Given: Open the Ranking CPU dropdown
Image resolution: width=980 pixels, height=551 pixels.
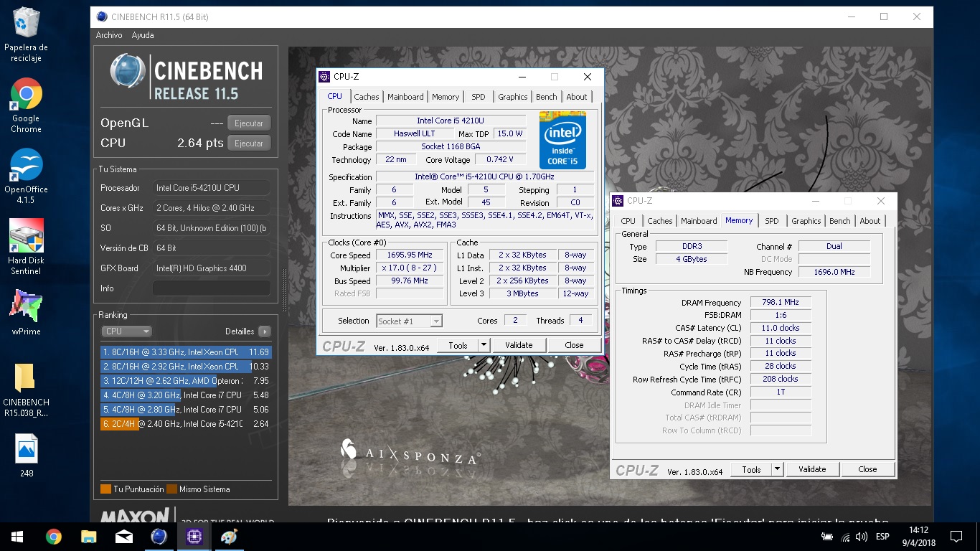Looking at the screenshot, I should (126, 331).
